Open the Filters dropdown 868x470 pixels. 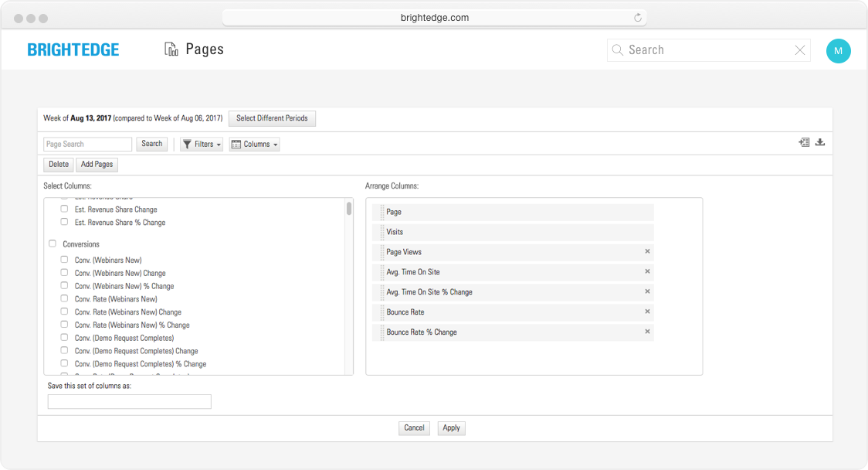[x=202, y=144]
